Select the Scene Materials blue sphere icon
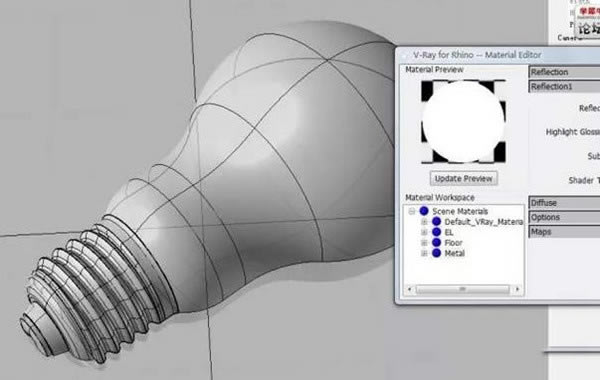The image size is (600, 380). (x=424, y=211)
